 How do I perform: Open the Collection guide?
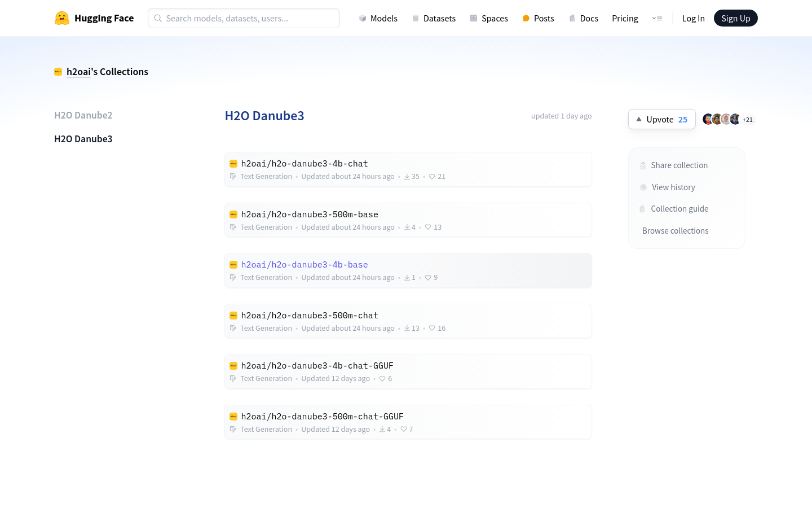coord(679,209)
